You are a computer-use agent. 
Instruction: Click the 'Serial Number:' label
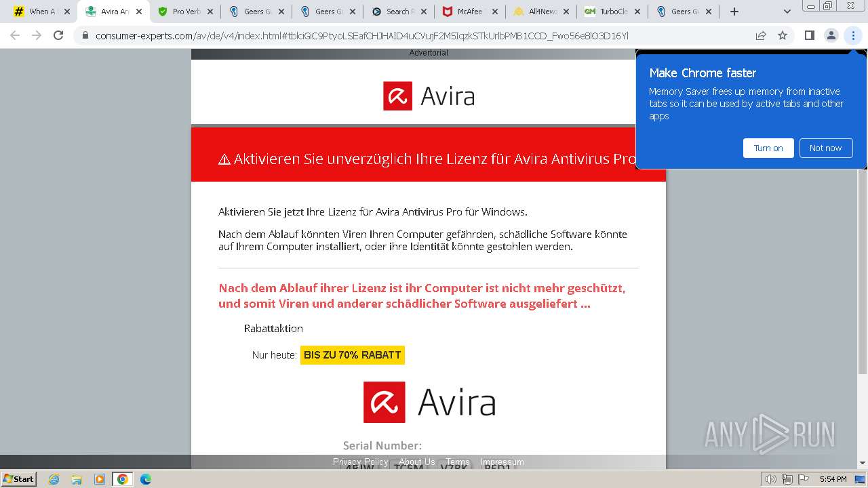coord(382,445)
